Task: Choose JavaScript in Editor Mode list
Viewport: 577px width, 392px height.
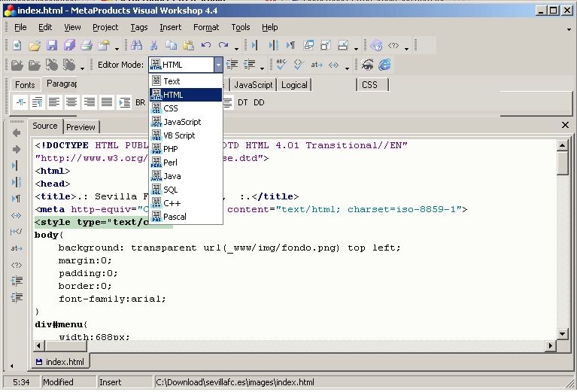Action: pos(186,122)
